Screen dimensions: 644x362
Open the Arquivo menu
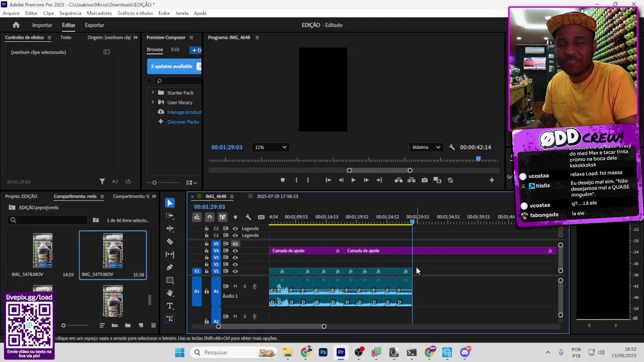pyautogui.click(x=11, y=13)
